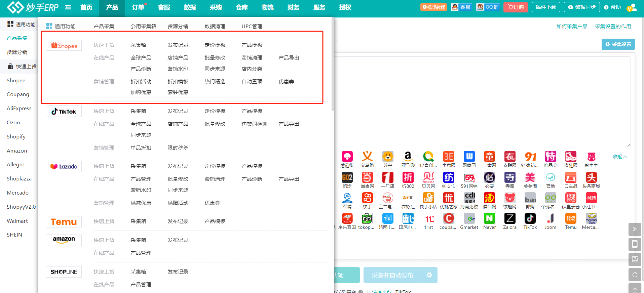Open the 采集设置的作用 link
Screen dimensions: 644x293
613,26
